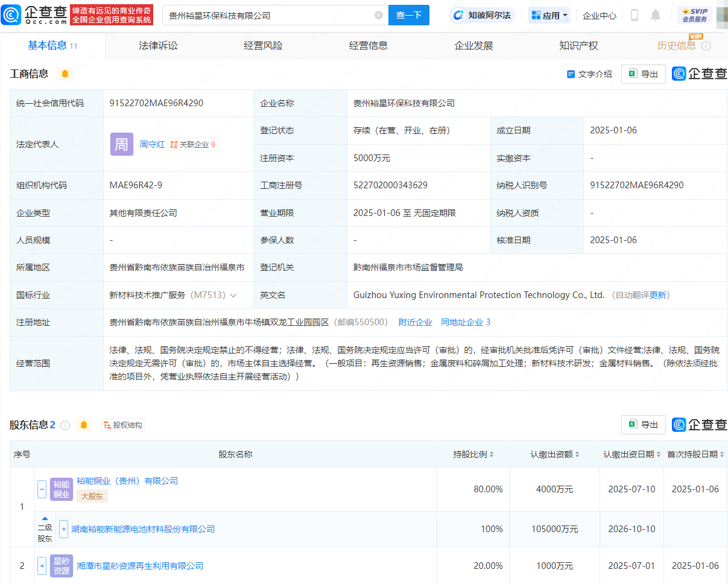Switch to the 知识产权 tab

(x=578, y=45)
